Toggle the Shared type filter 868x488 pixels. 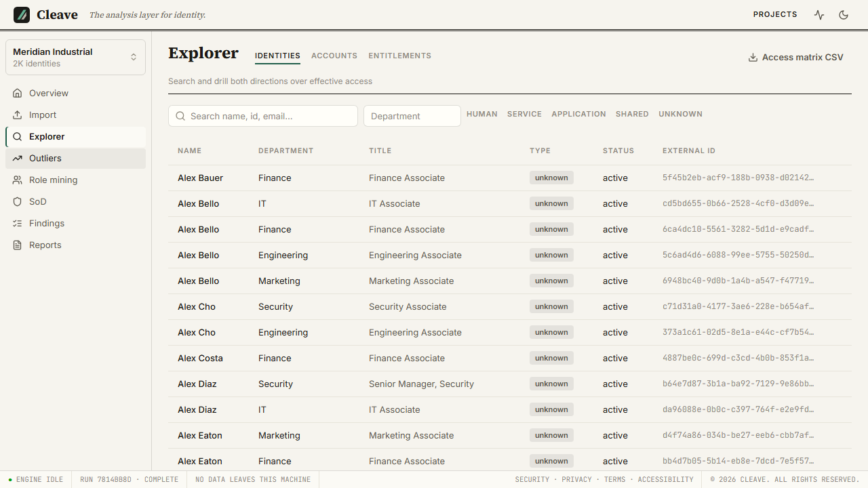(x=632, y=114)
